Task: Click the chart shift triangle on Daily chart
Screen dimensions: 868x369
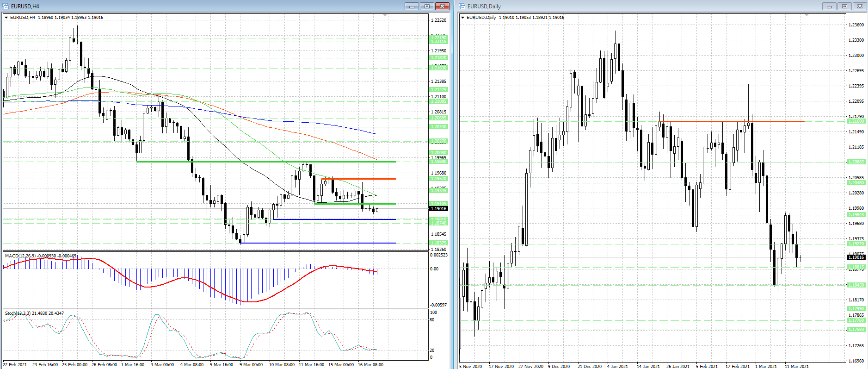Action: tap(807, 15)
